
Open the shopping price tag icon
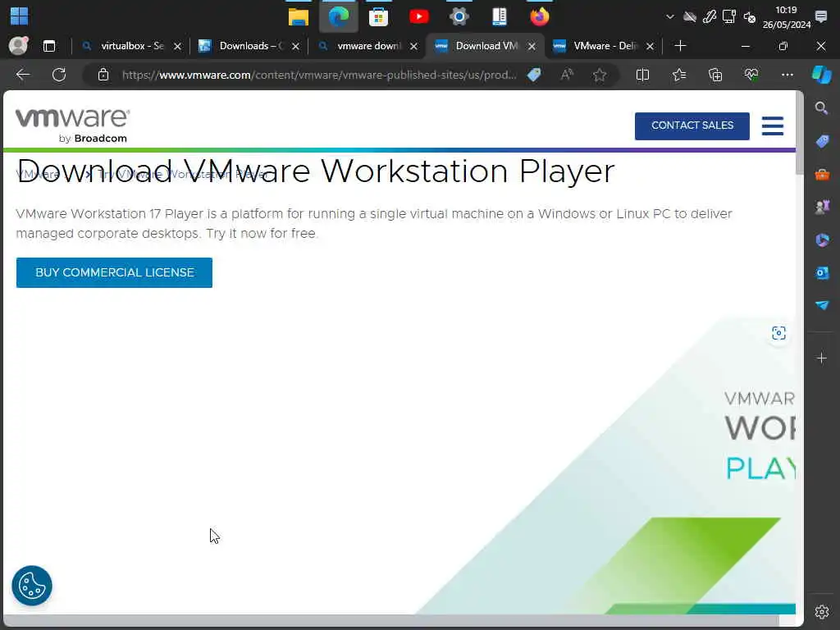[x=534, y=75]
